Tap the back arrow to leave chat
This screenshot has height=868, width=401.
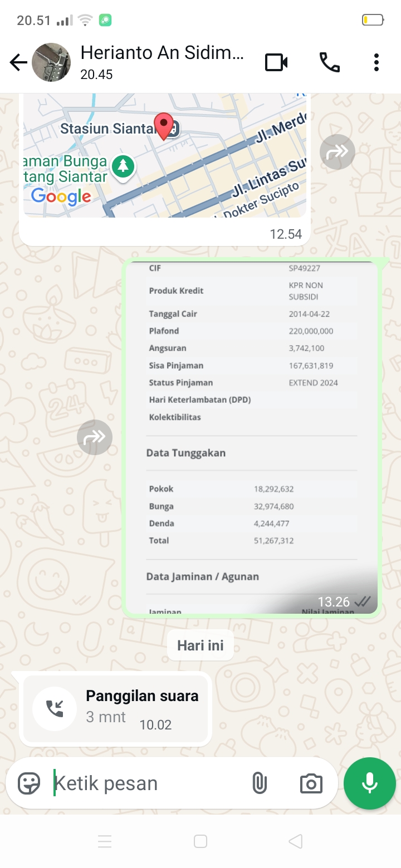click(x=18, y=63)
